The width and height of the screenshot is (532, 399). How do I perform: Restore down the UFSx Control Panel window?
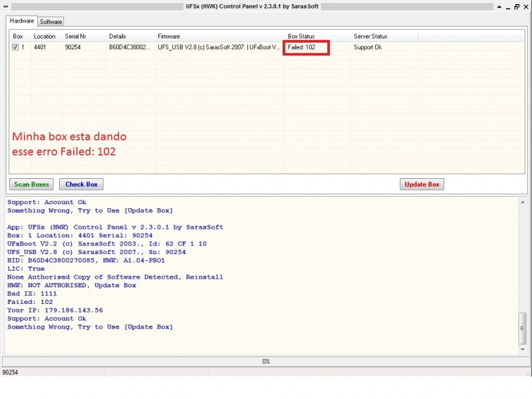517,7
